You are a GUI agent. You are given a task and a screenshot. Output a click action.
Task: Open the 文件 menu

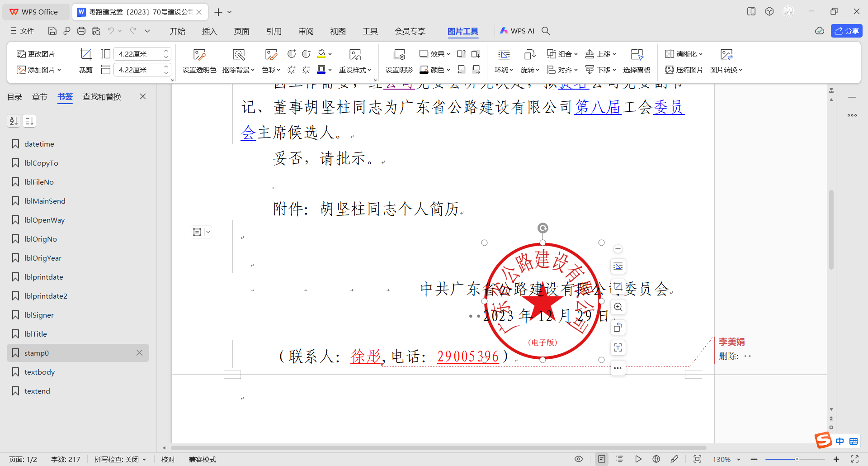pos(23,31)
